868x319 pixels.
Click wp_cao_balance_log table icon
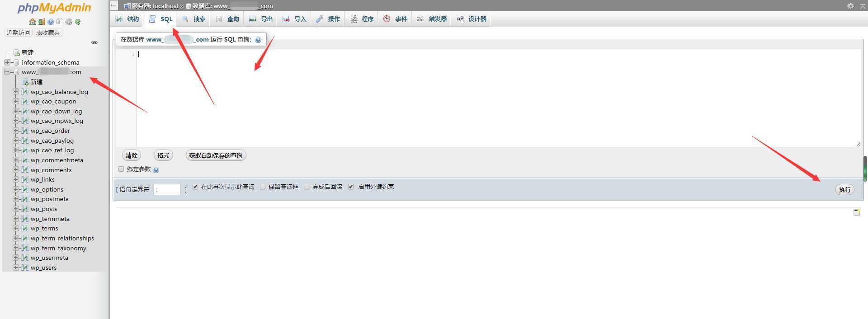click(x=25, y=92)
